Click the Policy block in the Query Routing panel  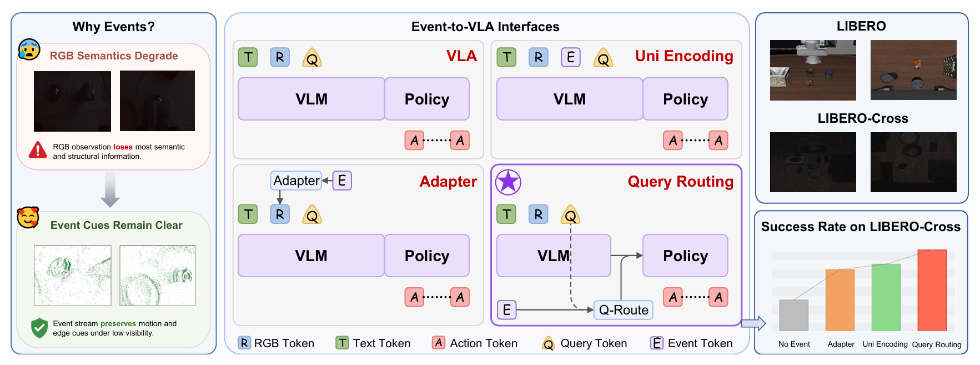(x=685, y=256)
